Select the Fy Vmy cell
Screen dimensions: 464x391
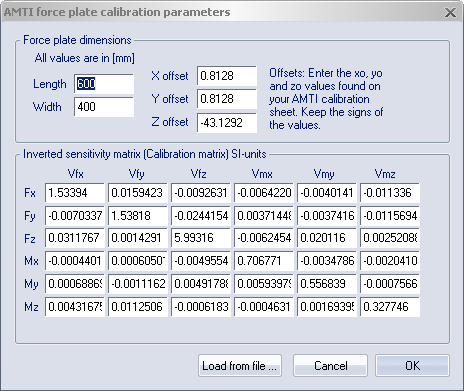[x=327, y=216]
